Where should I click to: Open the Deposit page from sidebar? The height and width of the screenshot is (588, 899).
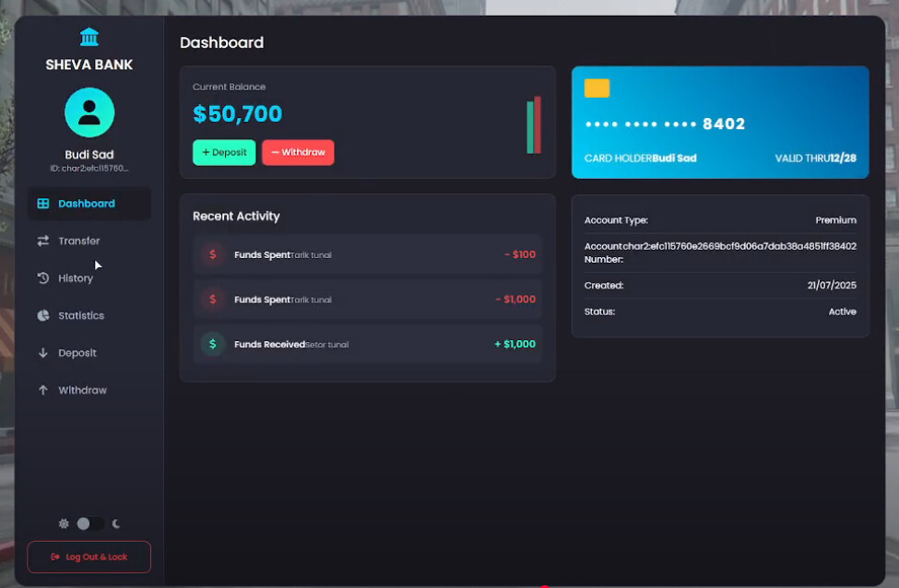(x=89, y=352)
